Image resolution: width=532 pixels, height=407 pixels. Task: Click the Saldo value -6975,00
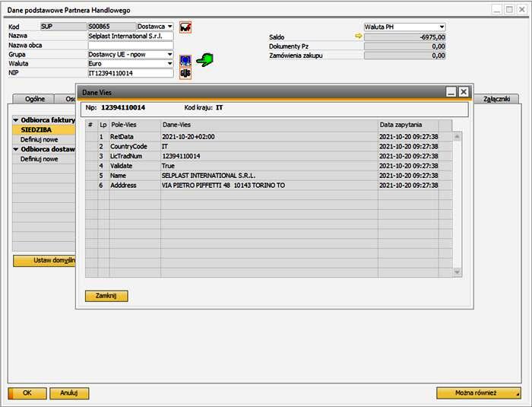tap(405, 37)
